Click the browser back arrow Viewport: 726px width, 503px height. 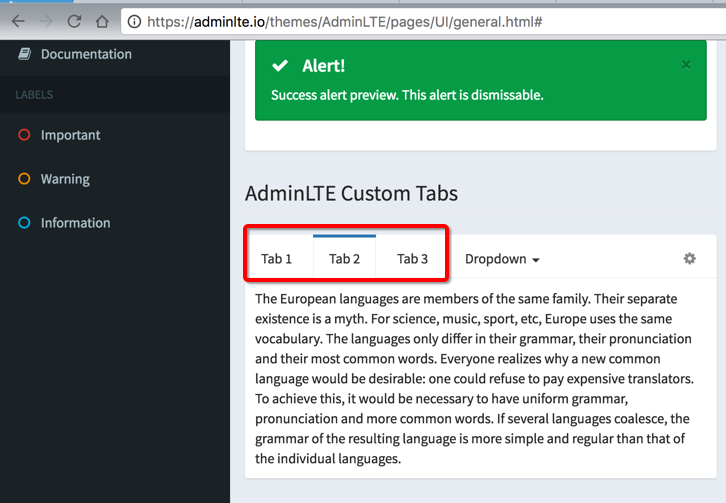(19, 20)
